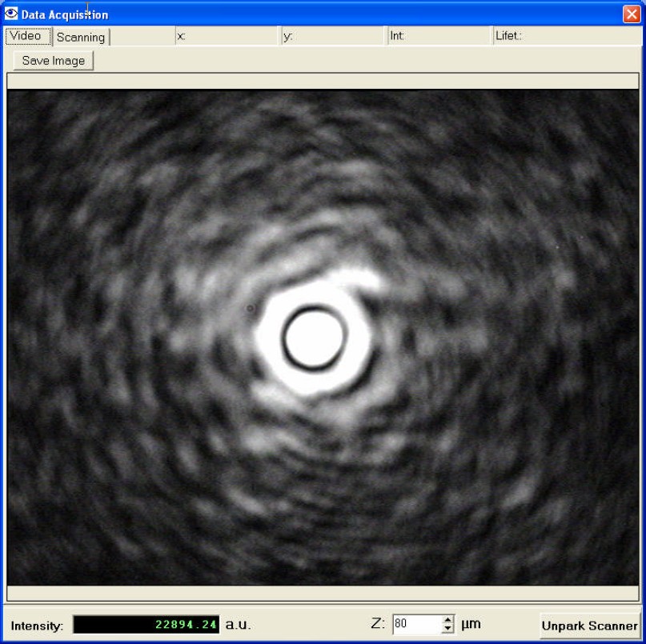
Task: Click the bright center spot in video image
Action: [x=314, y=338]
